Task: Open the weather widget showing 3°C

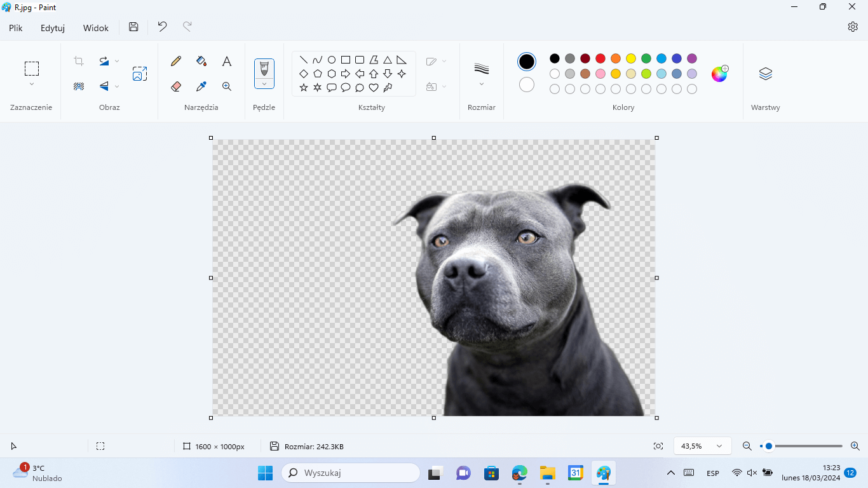Action: coord(37,473)
